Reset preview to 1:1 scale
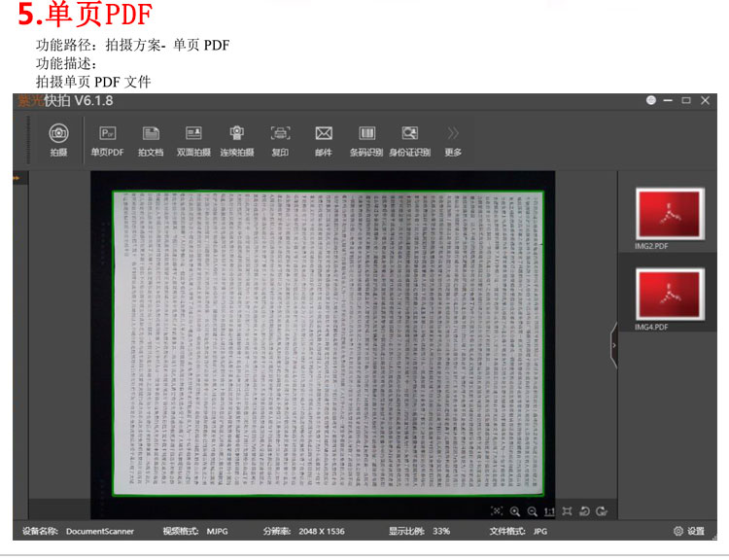Screen dimensions: 729x560 point(549,511)
